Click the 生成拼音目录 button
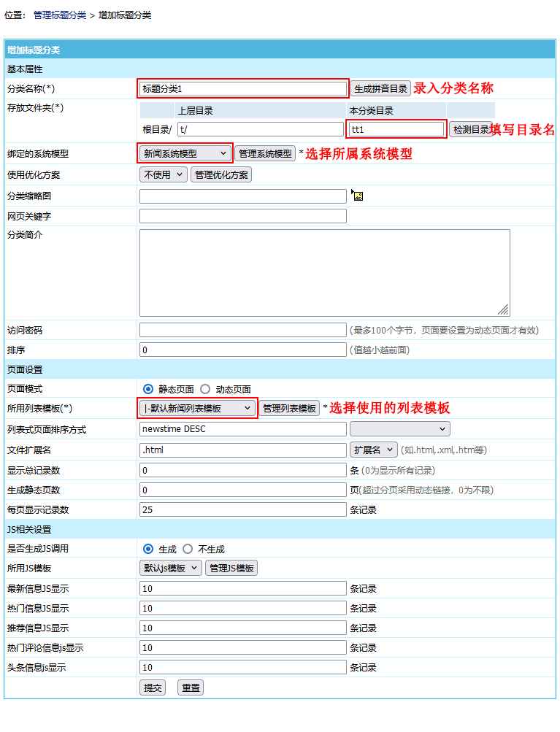This screenshot has height=732, width=560. coord(380,89)
